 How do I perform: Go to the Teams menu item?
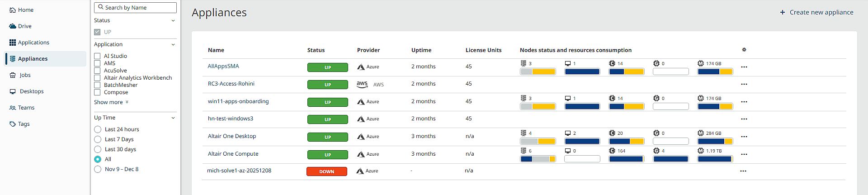coord(26,108)
